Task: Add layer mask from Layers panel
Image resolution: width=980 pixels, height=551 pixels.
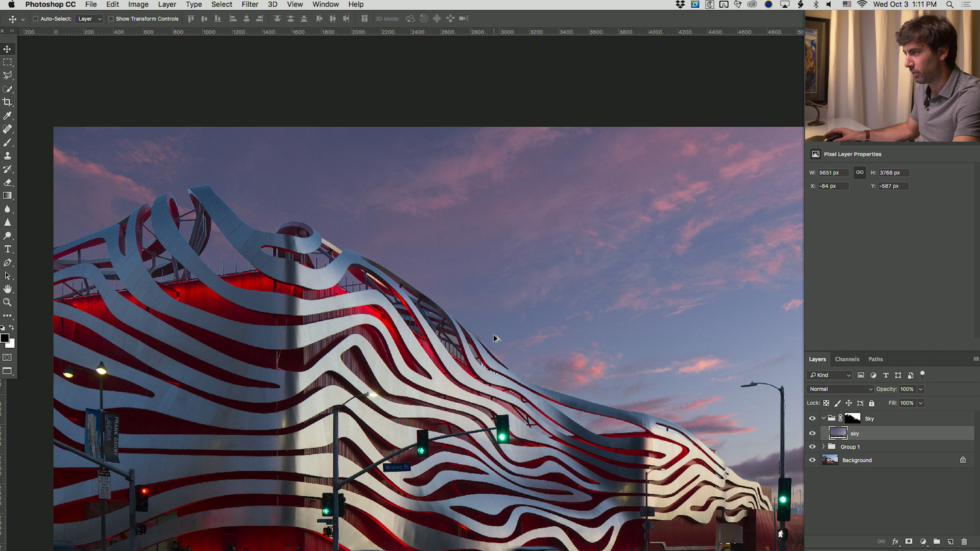Action: (909, 542)
